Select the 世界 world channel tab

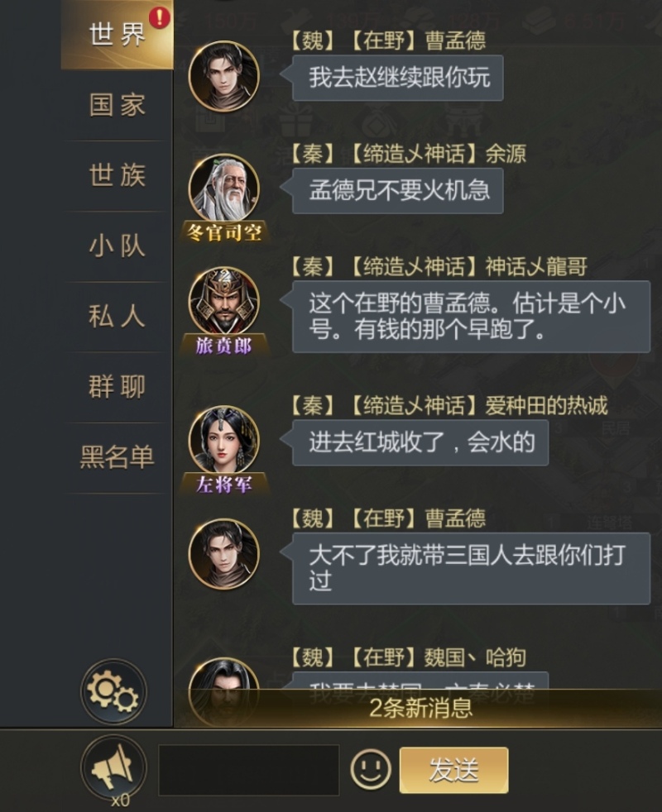click(x=118, y=35)
